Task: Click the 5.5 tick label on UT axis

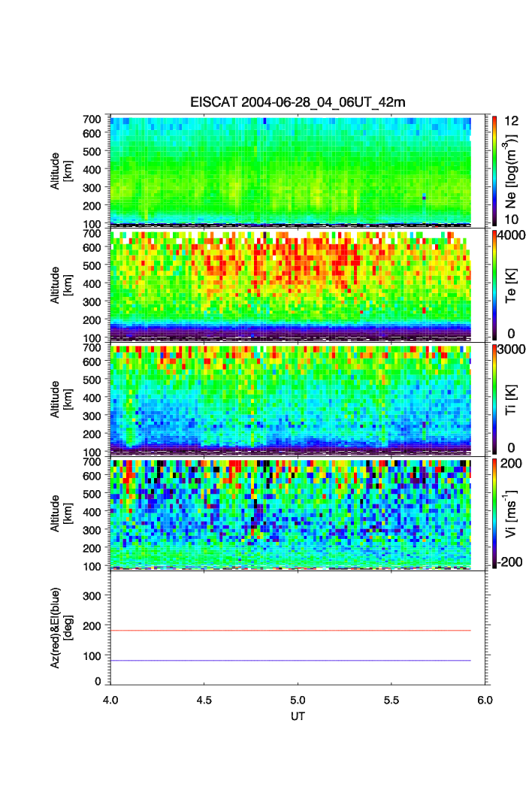Action: tap(391, 700)
